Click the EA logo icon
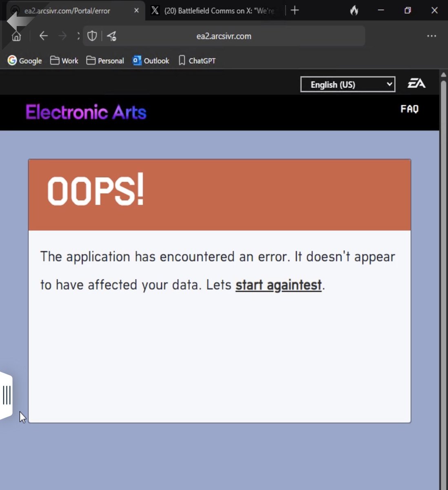 [417, 83]
